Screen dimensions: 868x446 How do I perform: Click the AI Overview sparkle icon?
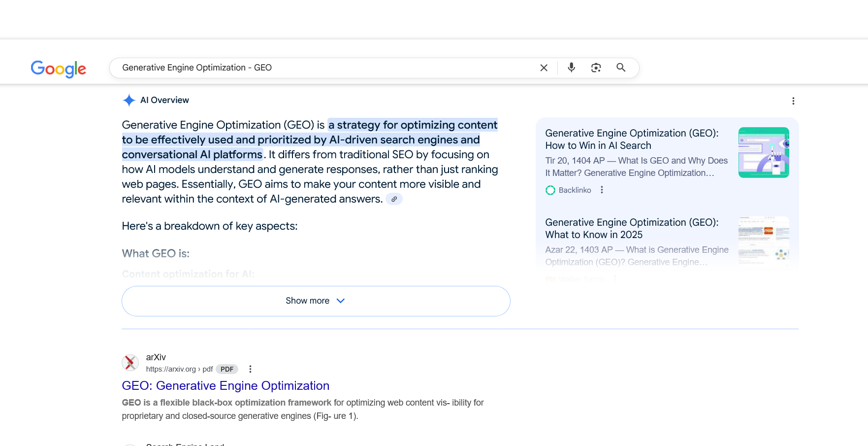tap(129, 101)
